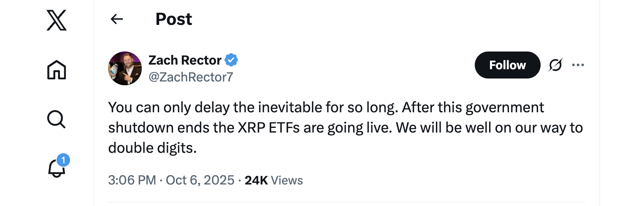Image resolution: width=644 pixels, height=206 pixels.
Task: Click the unread notification count badge
Action: [x=63, y=160]
